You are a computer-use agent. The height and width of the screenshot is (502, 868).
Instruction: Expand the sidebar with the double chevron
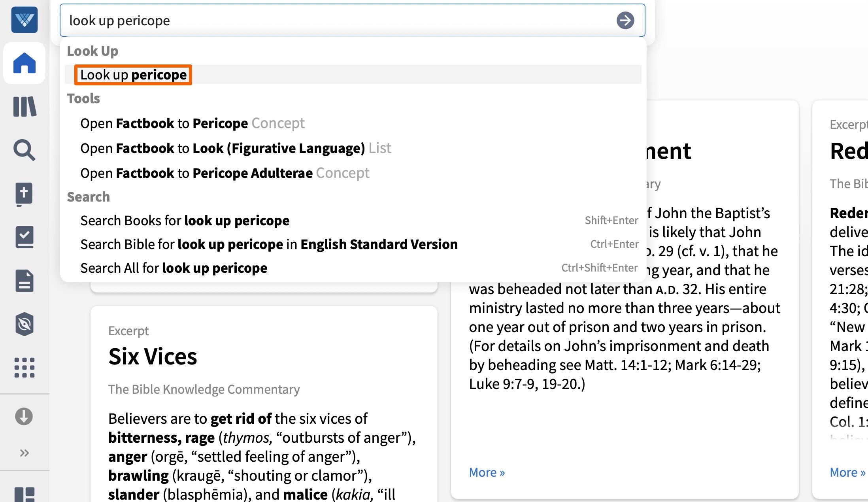(x=24, y=453)
